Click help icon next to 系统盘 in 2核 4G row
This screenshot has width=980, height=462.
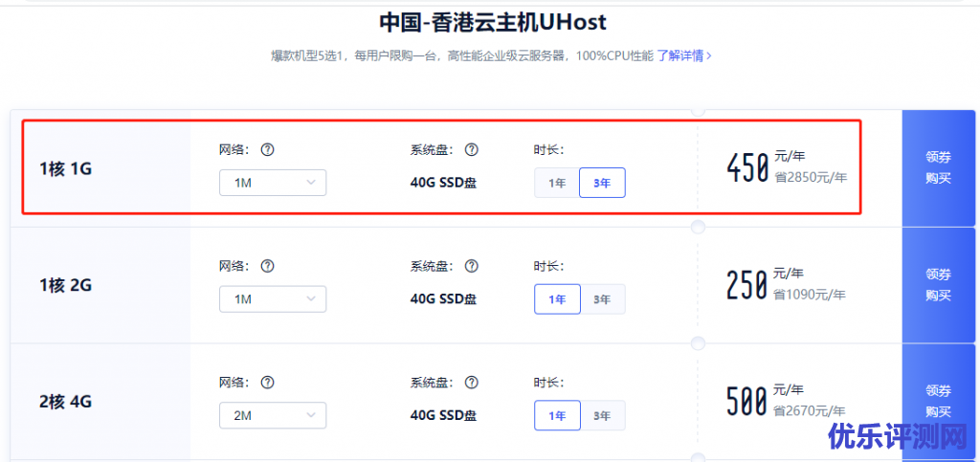click(x=472, y=382)
